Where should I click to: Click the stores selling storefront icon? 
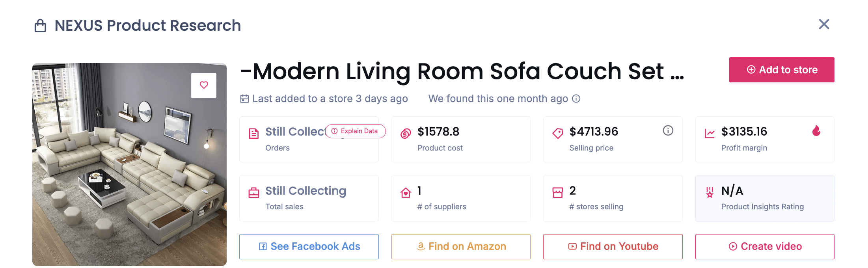[x=558, y=193]
